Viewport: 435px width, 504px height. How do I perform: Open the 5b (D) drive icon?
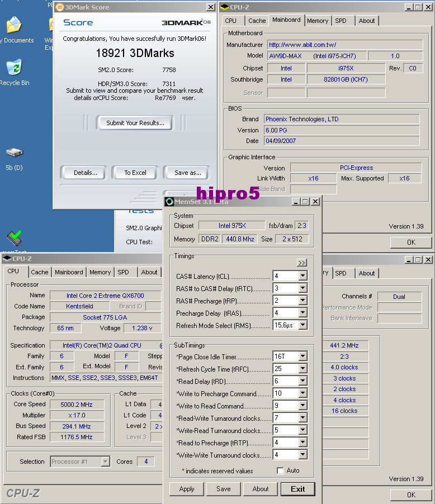(x=15, y=153)
